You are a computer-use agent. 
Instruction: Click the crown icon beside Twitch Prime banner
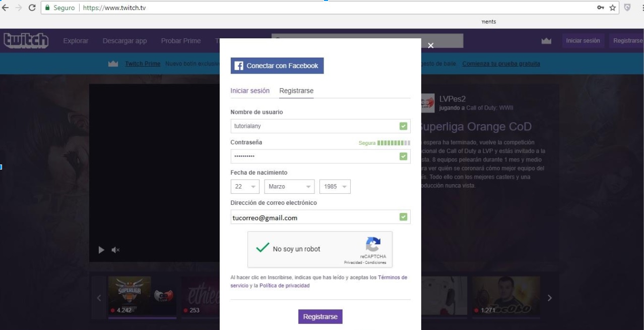pos(113,64)
